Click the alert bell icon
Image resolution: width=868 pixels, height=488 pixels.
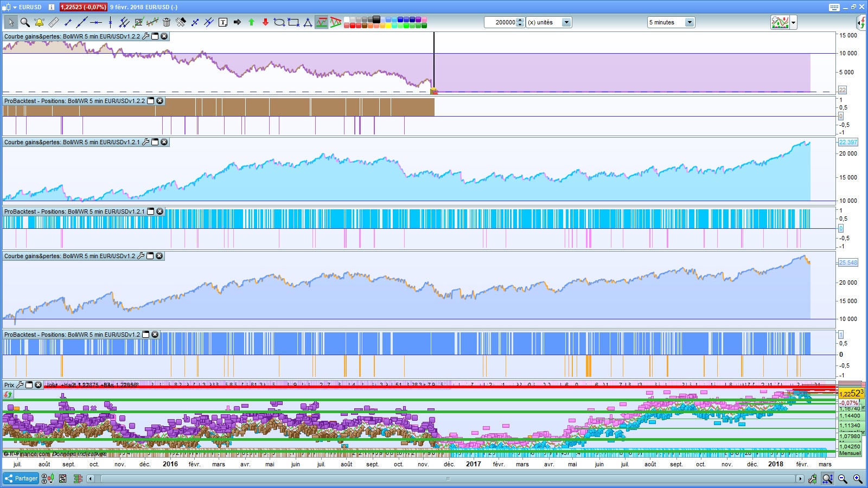pos(39,22)
